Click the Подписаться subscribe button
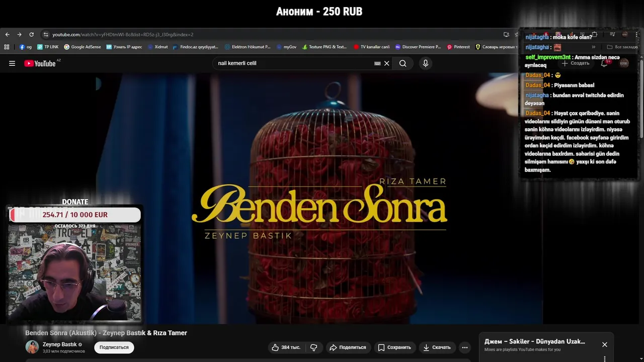Screen dimensions: 644x362 [114, 347]
